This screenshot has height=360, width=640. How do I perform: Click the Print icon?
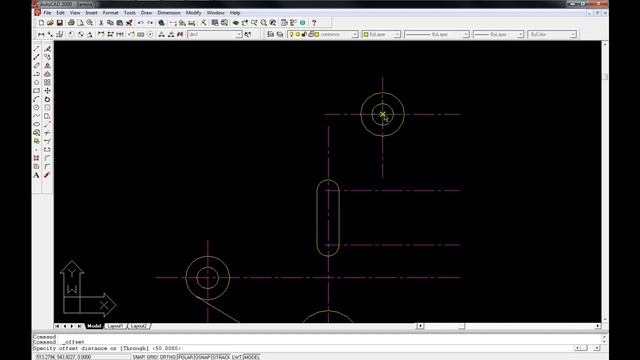[x=71, y=23]
